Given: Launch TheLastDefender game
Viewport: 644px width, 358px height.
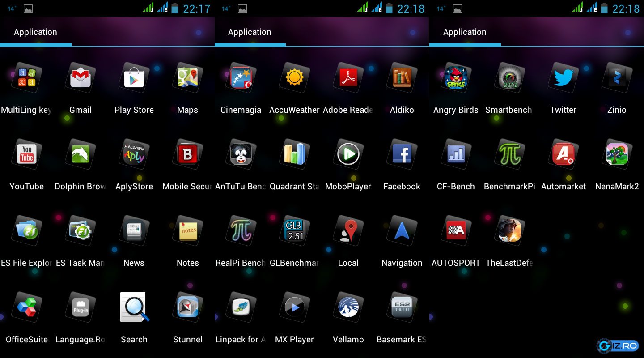Looking at the screenshot, I should tap(510, 230).
